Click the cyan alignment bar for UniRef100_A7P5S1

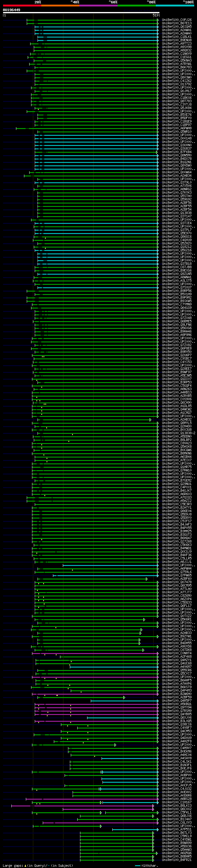pyautogui.click(x=135, y=829)
